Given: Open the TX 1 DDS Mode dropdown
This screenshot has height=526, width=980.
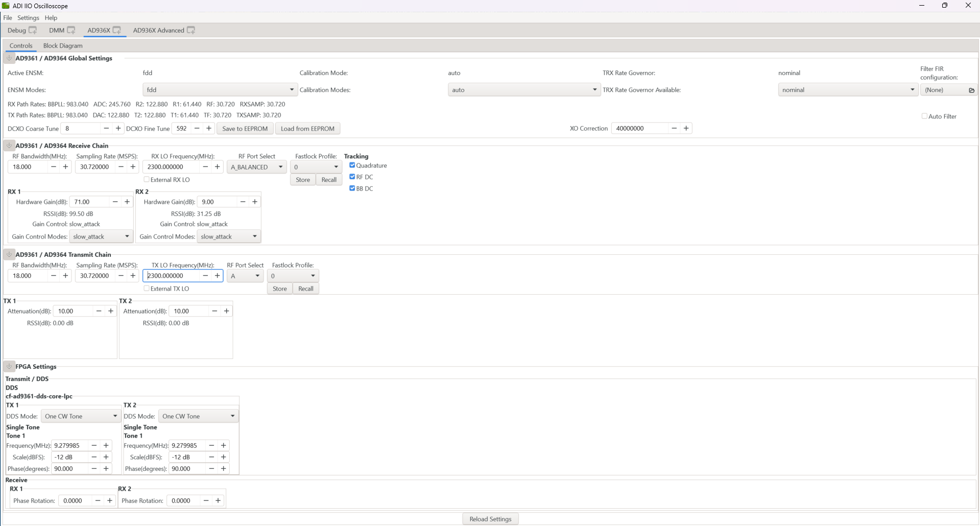Looking at the screenshot, I should coord(81,416).
